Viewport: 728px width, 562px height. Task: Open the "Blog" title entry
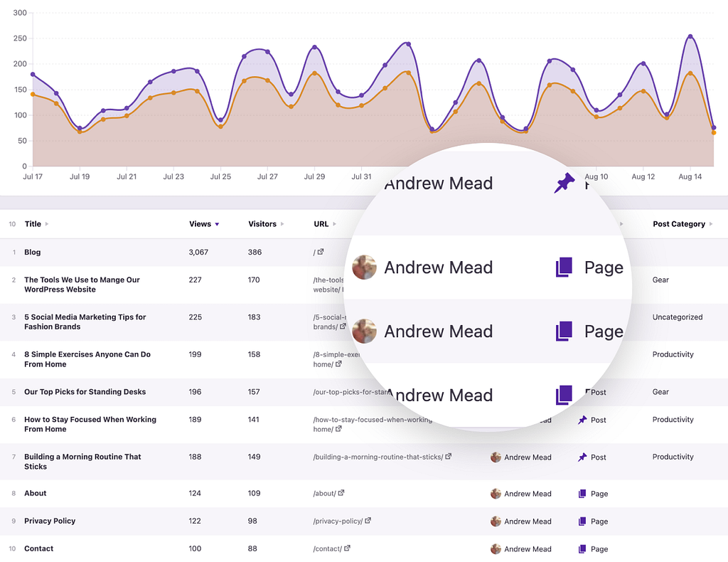click(33, 252)
